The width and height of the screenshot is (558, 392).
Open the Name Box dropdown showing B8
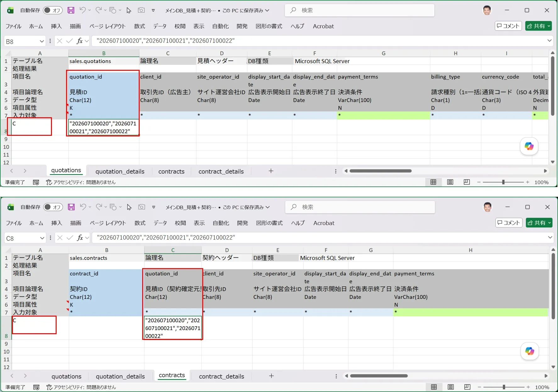42,41
